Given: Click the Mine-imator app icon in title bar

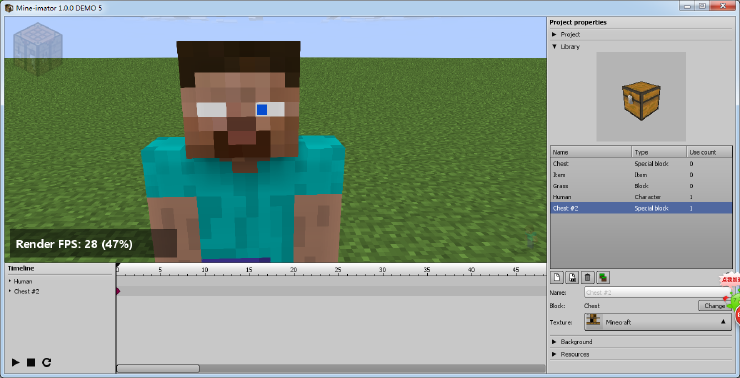Looking at the screenshot, I should click(9, 8).
